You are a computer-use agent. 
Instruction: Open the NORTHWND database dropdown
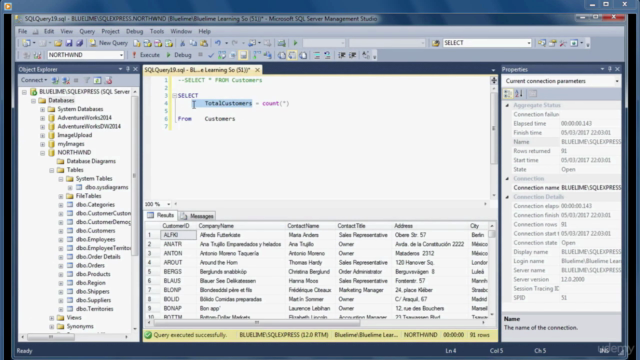(x=121, y=55)
